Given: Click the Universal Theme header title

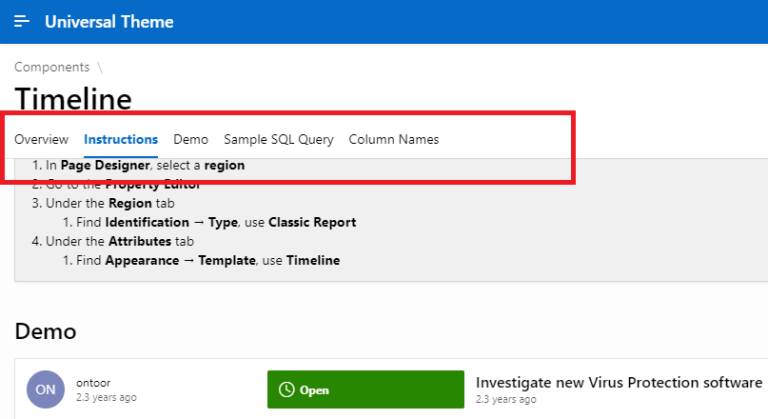Looking at the screenshot, I should [x=109, y=22].
